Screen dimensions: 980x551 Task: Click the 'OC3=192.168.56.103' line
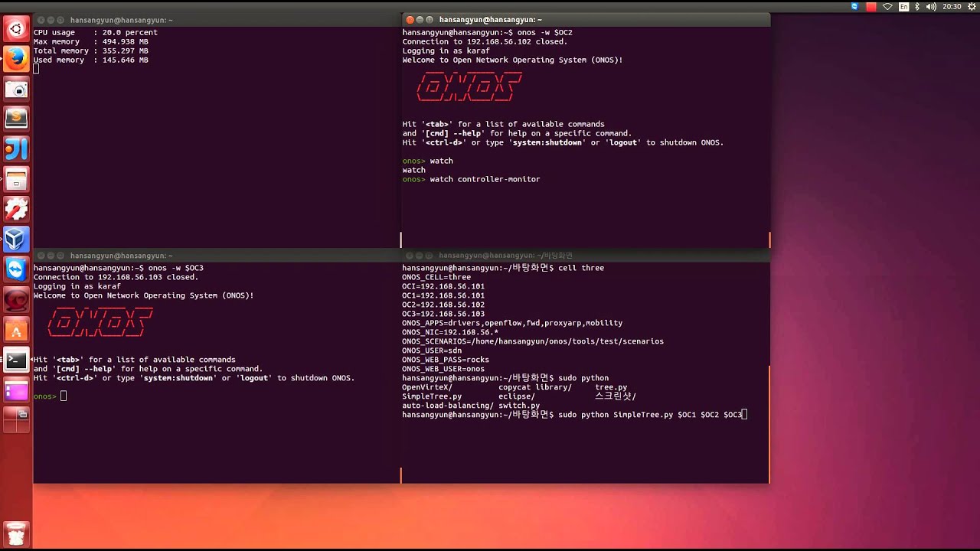coord(443,314)
